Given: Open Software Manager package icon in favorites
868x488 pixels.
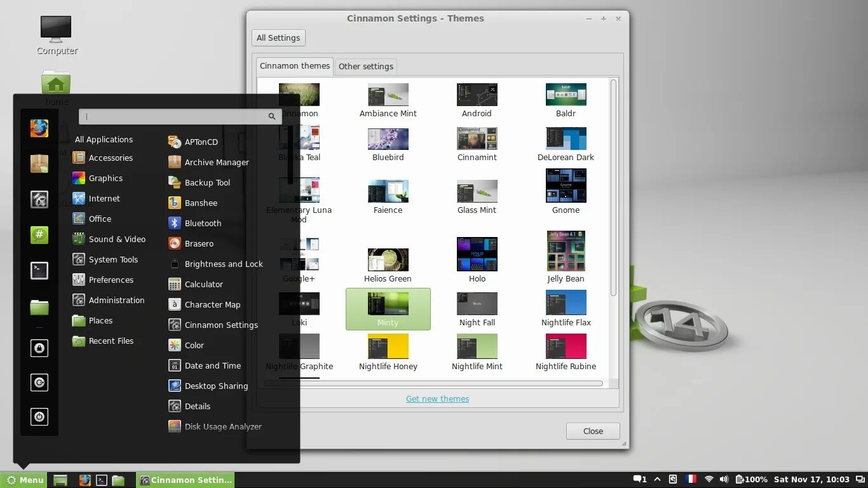Looking at the screenshot, I should tap(39, 164).
